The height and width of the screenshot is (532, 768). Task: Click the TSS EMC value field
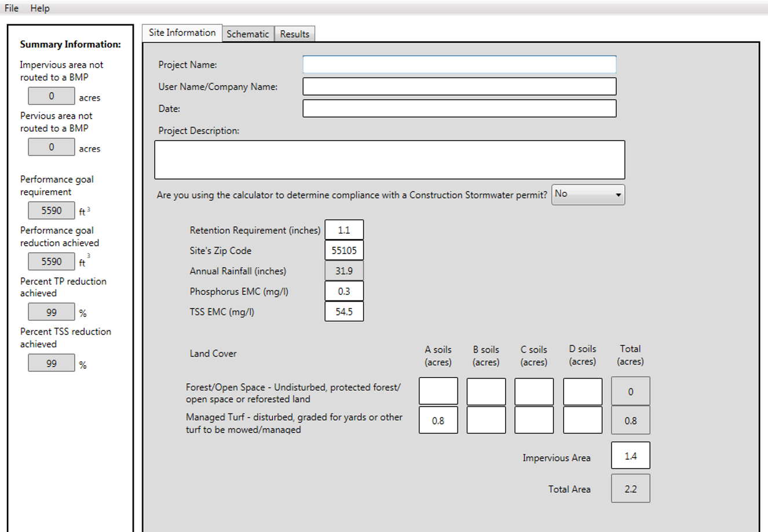(x=345, y=311)
